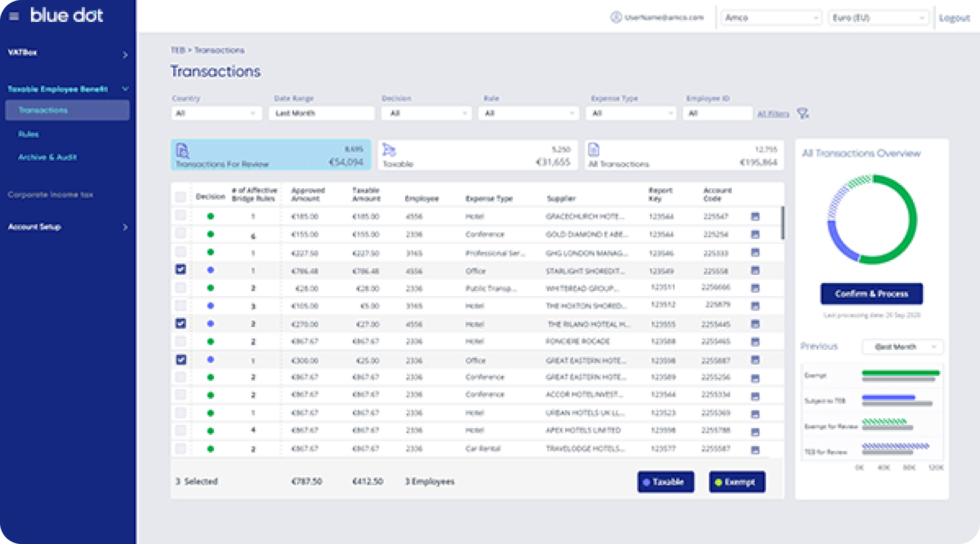The width and height of the screenshot is (980, 544).
Task: Open details icon for STARLIGHT SHOREDITCH row
Action: tap(755, 270)
